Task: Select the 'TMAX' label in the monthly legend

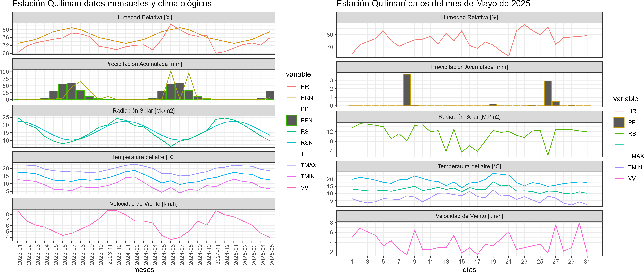Action: [309, 165]
